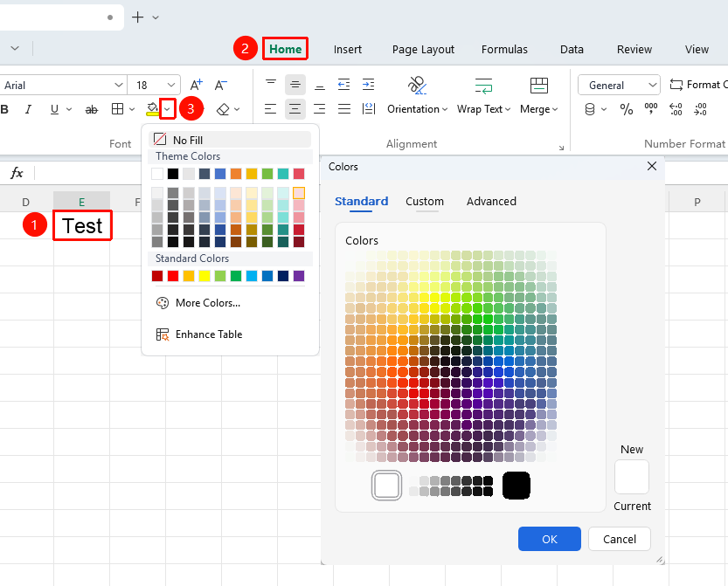The width and height of the screenshot is (728, 586).
Task: Pick the yellow swatch under Standard Colors
Action: pos(205,276)
